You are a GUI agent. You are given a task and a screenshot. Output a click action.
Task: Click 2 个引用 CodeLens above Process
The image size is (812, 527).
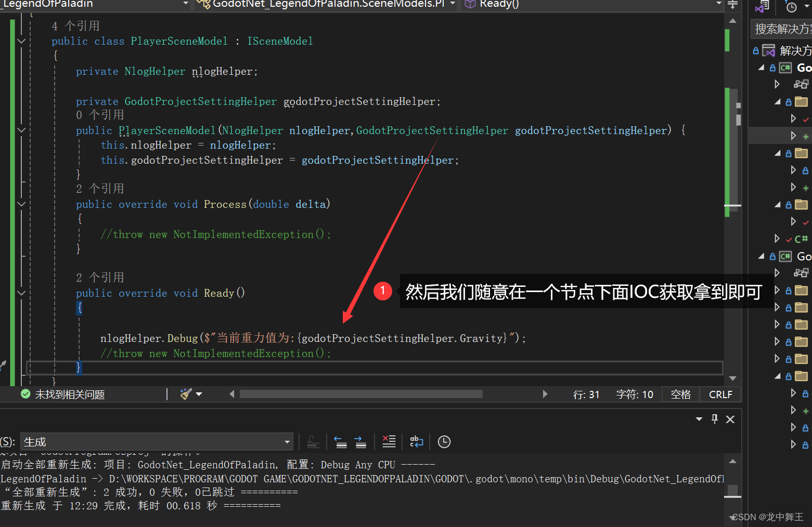100,189
